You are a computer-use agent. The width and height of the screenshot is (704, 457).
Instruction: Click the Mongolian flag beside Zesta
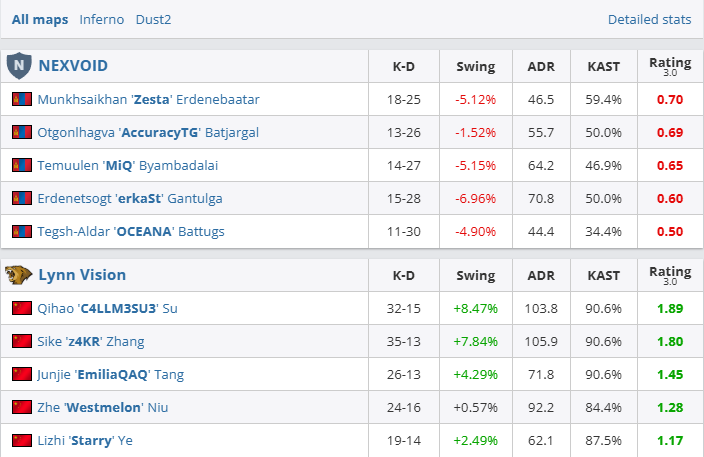pos(21,100)
